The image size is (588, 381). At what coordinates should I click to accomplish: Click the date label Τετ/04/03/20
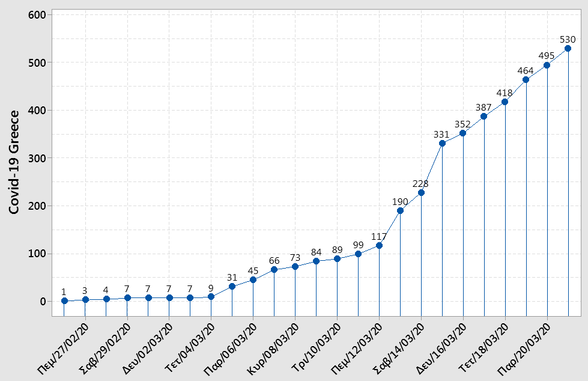[190, 348]
